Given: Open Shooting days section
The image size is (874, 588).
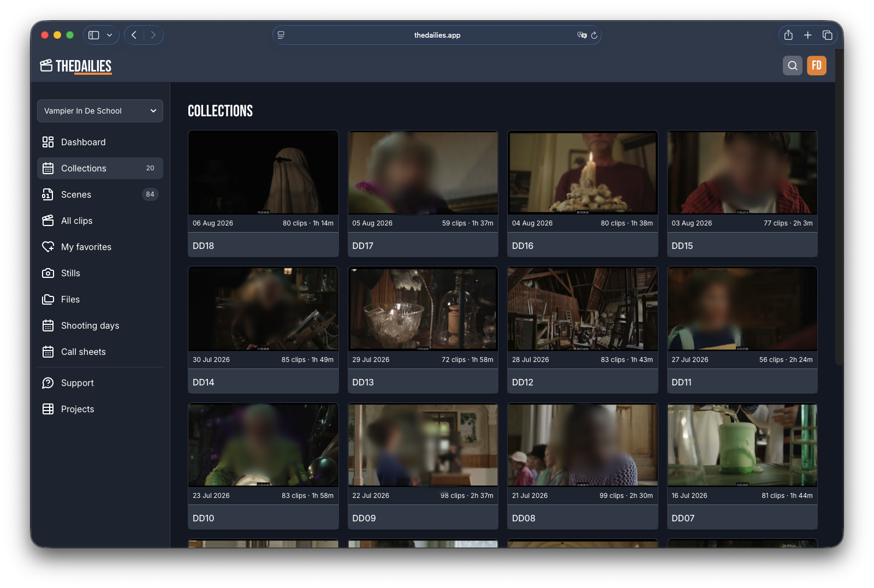Looking at the screenshot, I should tap(100, 325).
